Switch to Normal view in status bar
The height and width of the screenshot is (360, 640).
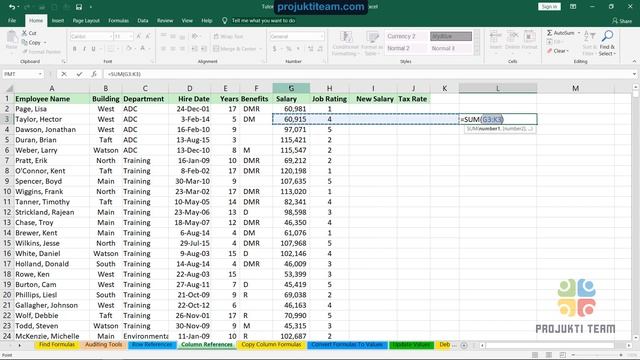click(535, 355)
